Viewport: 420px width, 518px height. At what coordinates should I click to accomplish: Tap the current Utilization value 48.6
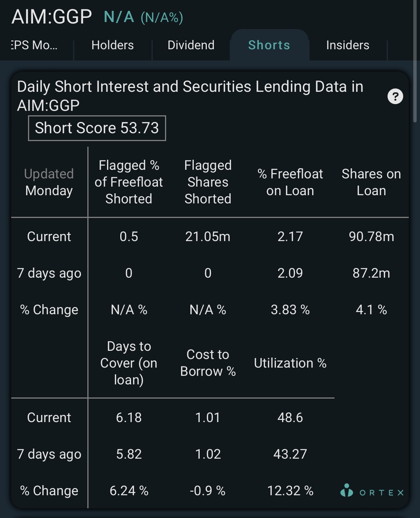(290, 418)
